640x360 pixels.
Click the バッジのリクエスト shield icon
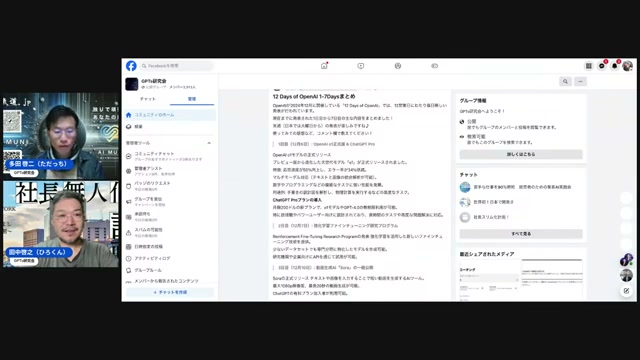[129, 186]
